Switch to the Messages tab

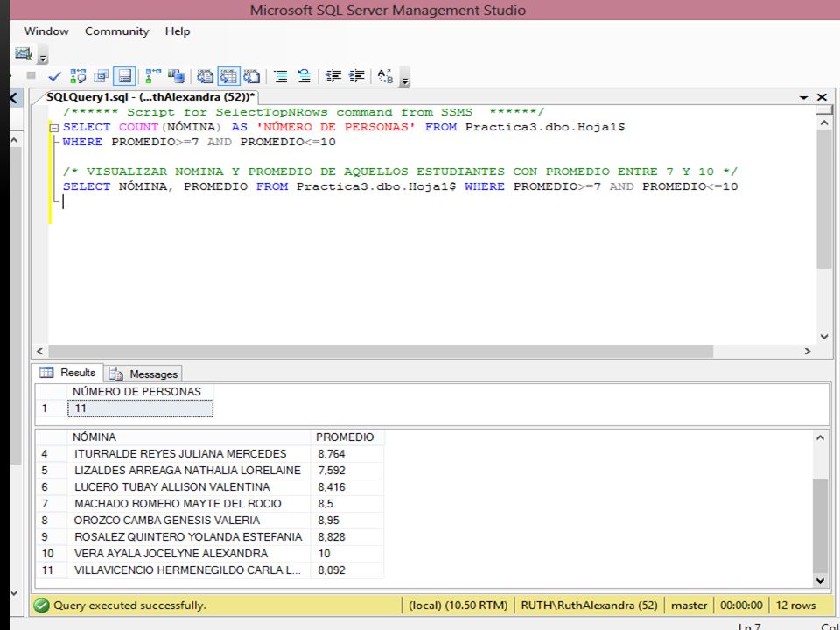point(143,374)
